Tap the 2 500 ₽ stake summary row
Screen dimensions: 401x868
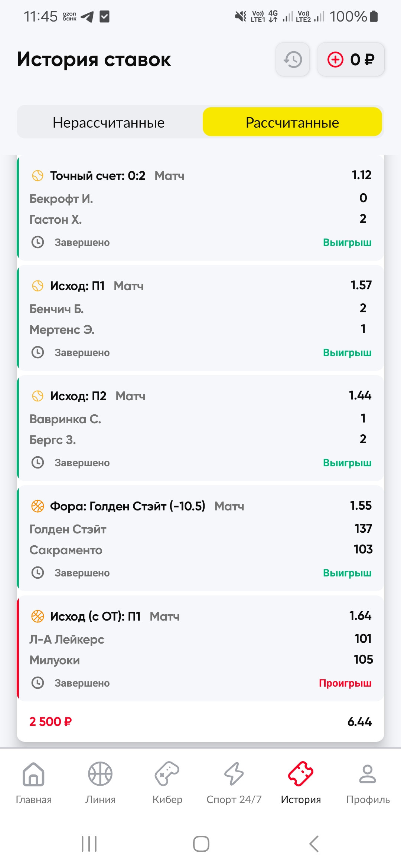(x=200, y=721)
